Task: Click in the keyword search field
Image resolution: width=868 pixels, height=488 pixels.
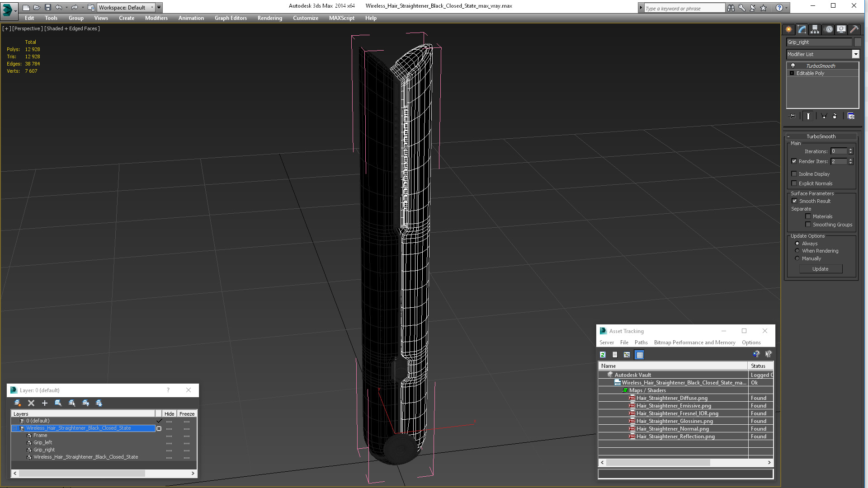Action: (684, 8)
